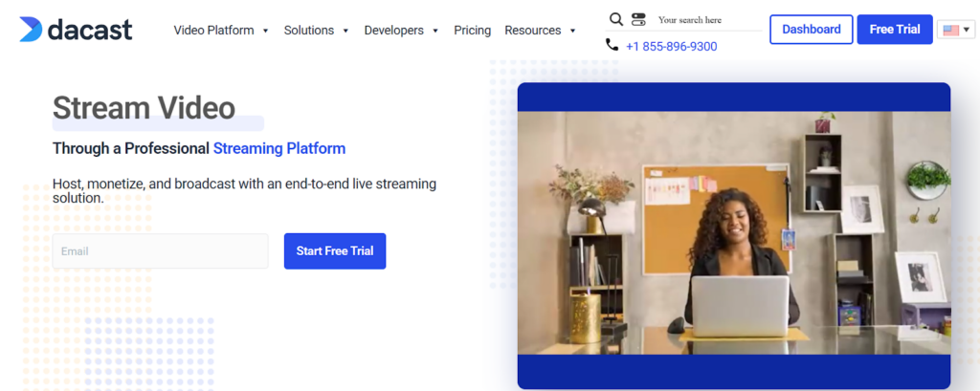
Task: Open the Solutions menu label
Action: 310,31
